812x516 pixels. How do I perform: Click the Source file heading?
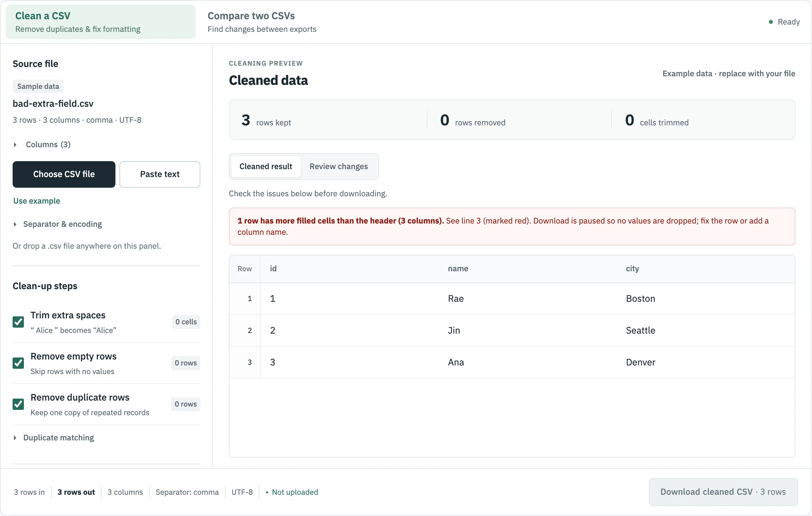coord(35,64)
